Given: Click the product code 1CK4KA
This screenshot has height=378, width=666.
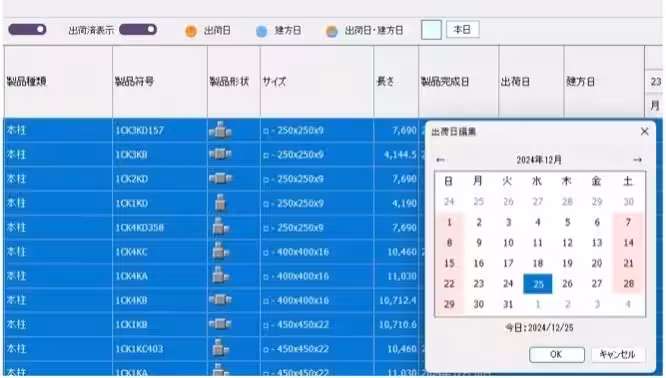Looking at the screenshot, I should [132, 276].
